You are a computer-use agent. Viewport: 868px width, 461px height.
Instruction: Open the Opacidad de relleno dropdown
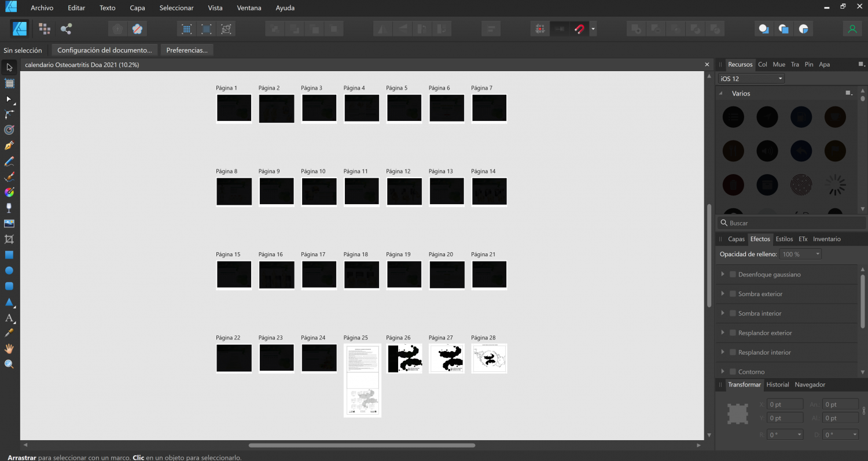(x=800, y=253)
